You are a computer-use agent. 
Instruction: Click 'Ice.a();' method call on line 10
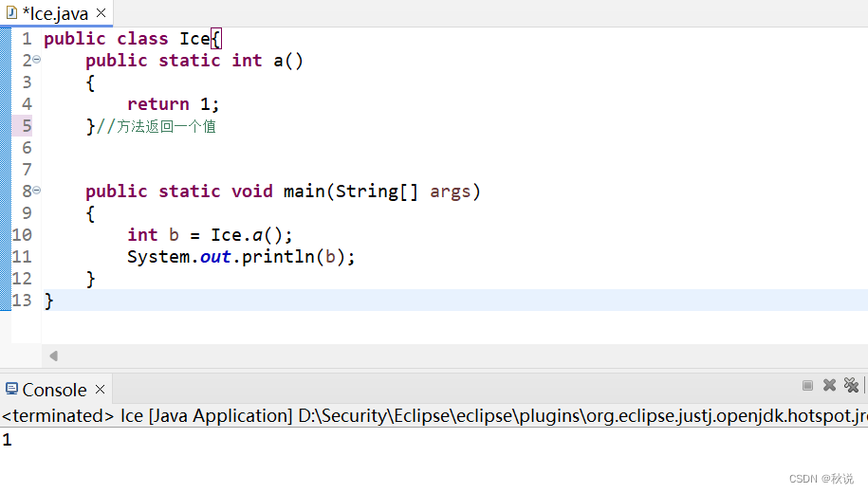[x=251, y=235]
